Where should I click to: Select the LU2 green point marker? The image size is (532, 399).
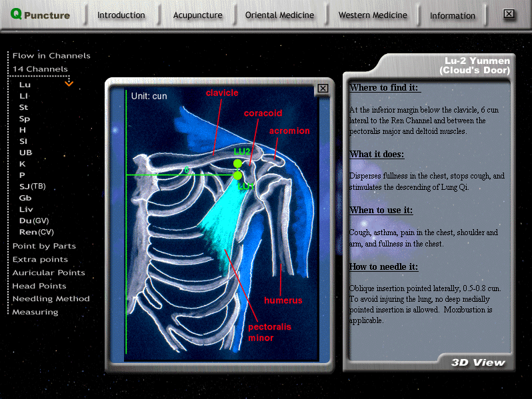click(238, 163)
